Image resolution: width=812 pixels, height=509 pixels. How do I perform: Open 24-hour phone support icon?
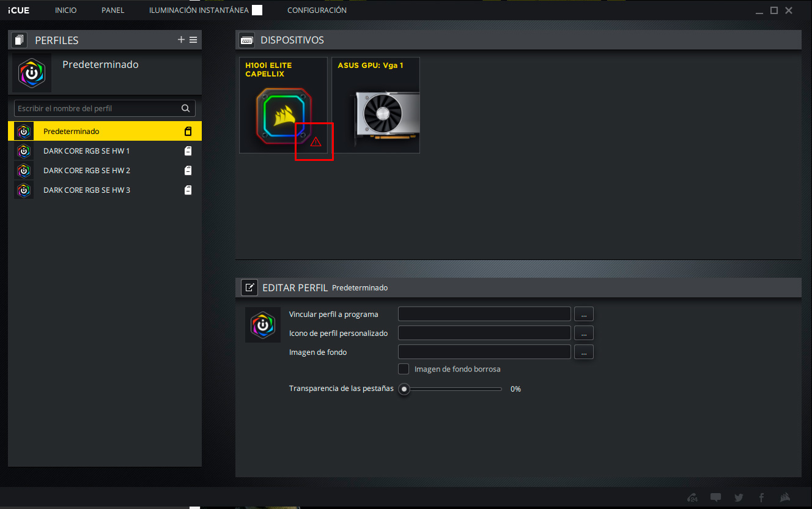(693, 497)
